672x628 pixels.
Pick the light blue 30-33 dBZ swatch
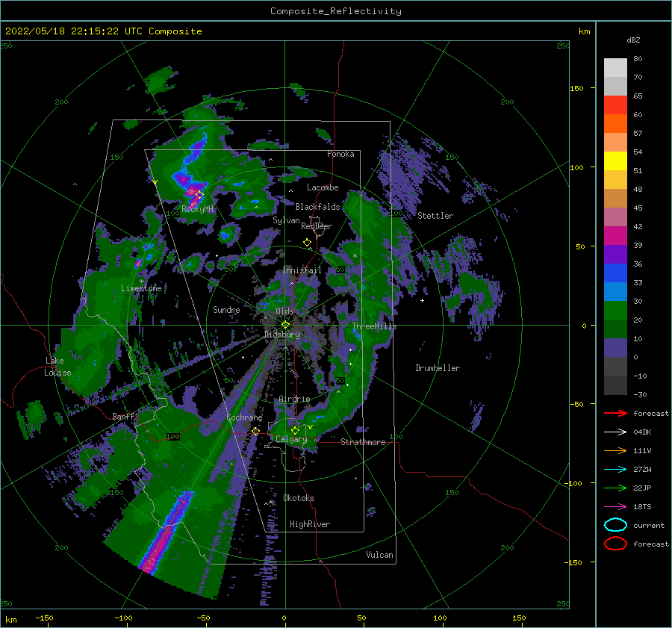tap(615, 292)
